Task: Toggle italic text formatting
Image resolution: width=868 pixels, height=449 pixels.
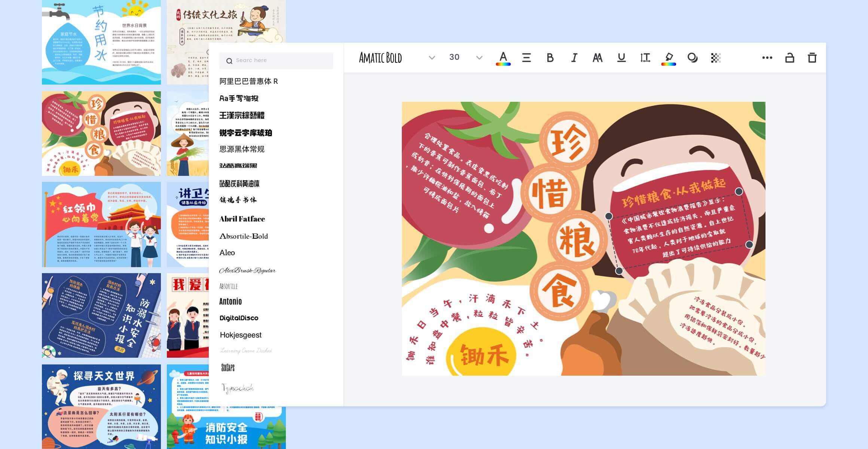Action: click(x=574, y=58)
